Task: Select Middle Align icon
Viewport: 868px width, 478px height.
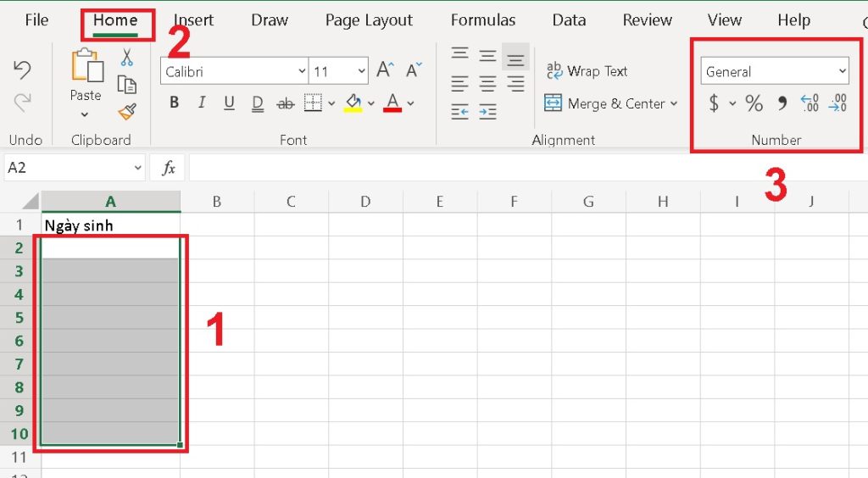Action: (487, 56)
